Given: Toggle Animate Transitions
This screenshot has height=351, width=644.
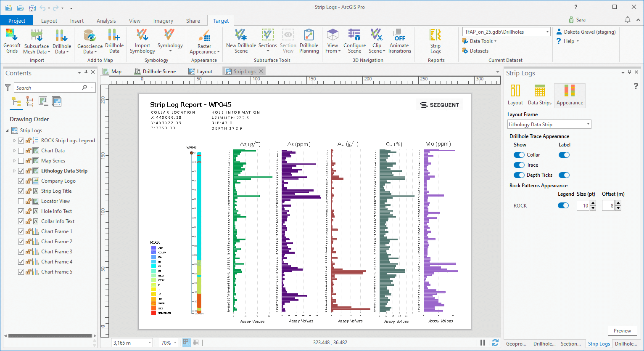Looking at the screenshot, I should coord(399,41).
